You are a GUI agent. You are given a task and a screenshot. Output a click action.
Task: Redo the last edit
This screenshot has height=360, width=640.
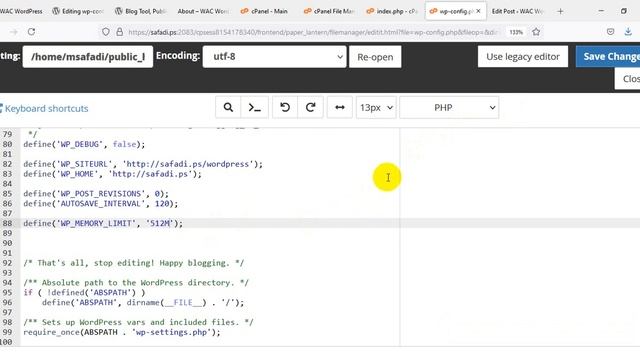pyautogui.click(x=311, y=107)
